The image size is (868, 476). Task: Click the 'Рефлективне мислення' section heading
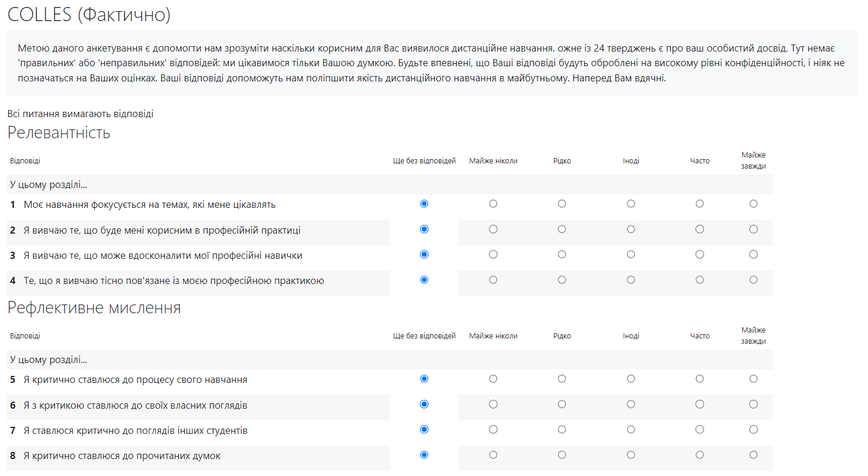click(x=94, y=308)
